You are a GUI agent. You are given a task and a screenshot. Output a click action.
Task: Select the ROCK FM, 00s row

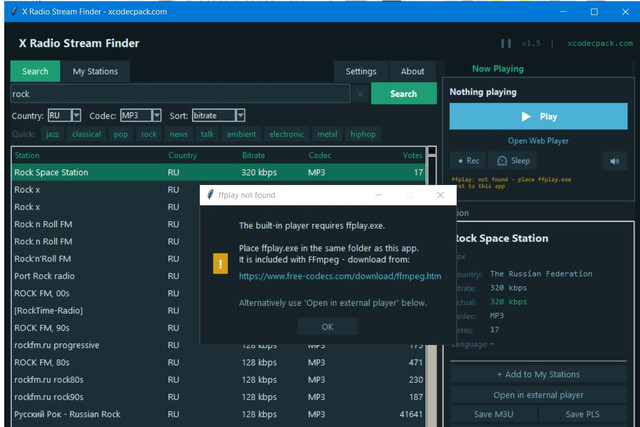coord(106,294)
